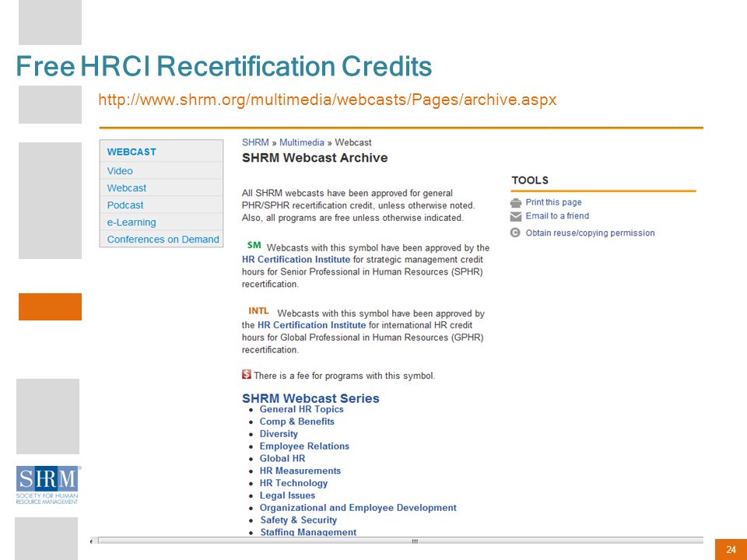Open e-Learning in the sidebar
The height and width of the screenshot is (560, 747).
point(132,222)
